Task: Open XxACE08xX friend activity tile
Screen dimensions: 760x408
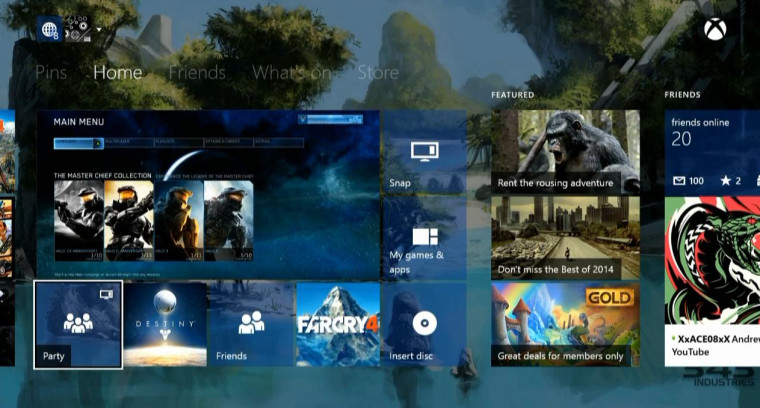Action: (x=712, y=281)
